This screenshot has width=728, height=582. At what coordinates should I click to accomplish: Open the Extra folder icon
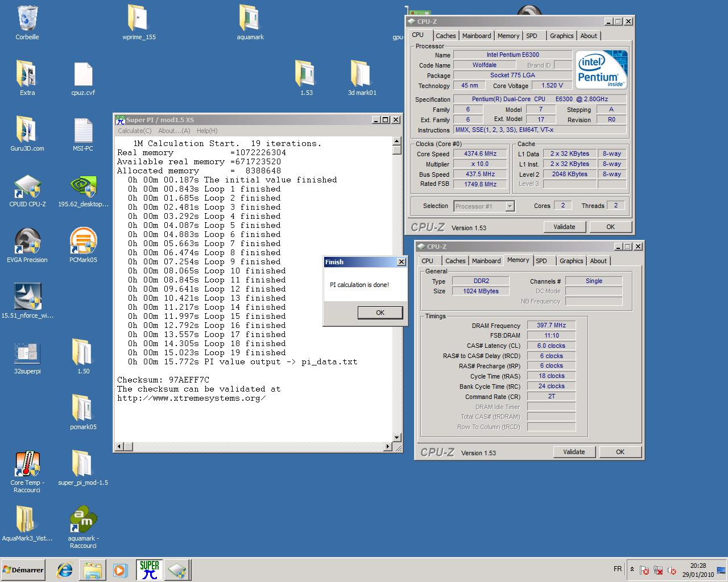click(27, 74)
